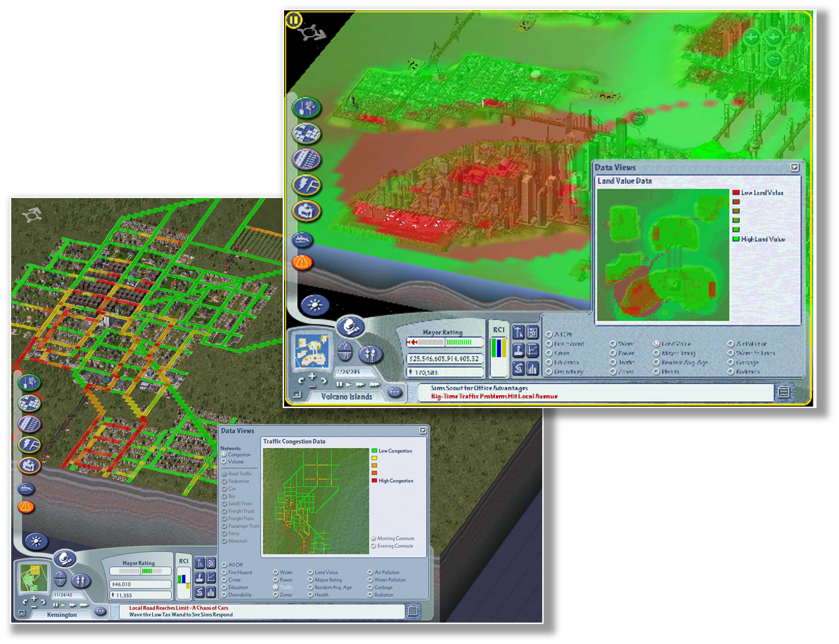
Task: Pause the simulation in Kensington window
Action: coord(56,605)
